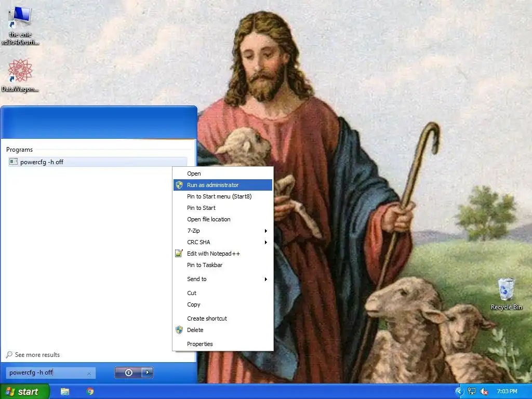Screen dimensions: 532x399
Task: Choose Open file location
Action: pos(223,219)
